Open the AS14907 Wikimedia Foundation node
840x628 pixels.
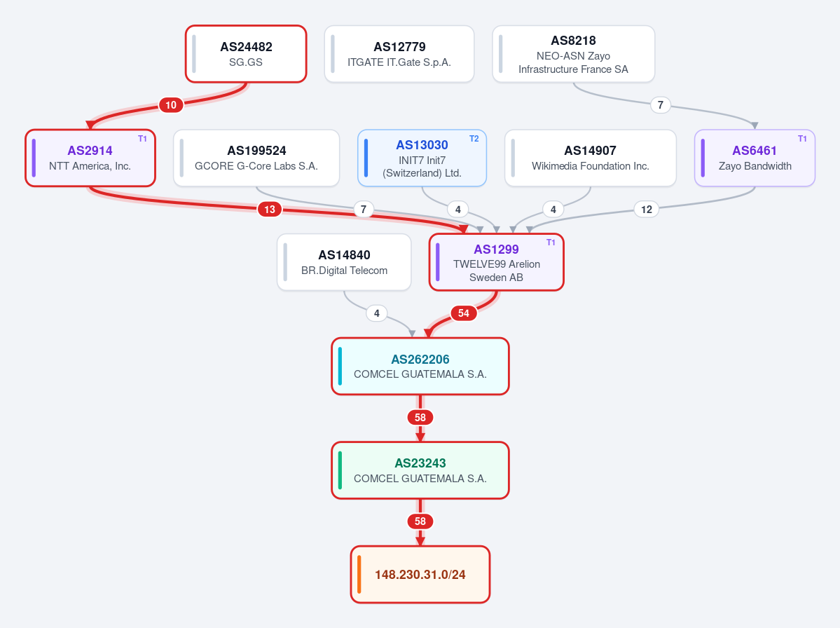(591, 158)
